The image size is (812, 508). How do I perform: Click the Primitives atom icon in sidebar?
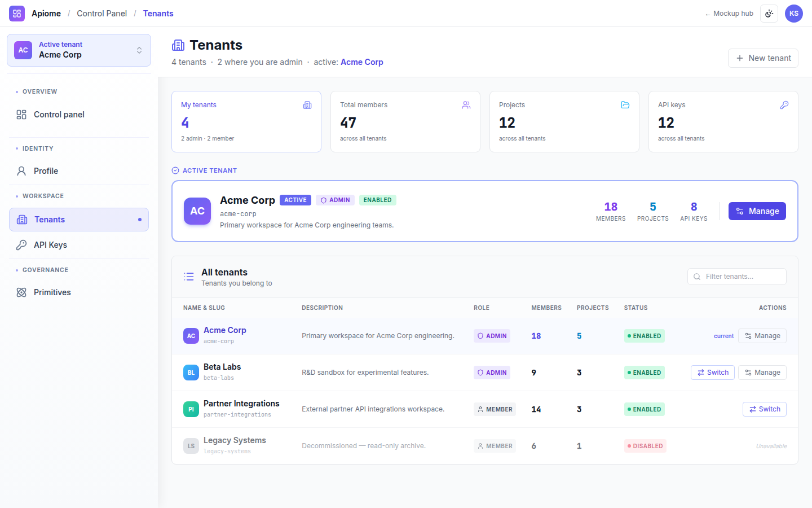(21, 292)
